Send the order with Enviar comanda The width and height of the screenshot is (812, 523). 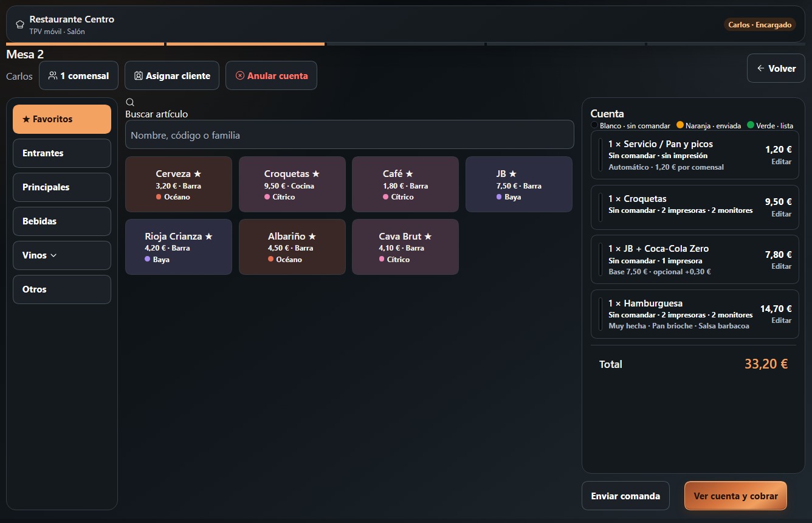[x=625, y=496]
